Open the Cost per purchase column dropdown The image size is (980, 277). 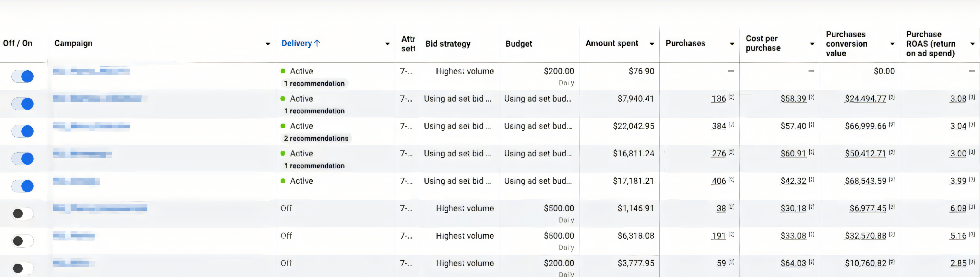(812, 44)
